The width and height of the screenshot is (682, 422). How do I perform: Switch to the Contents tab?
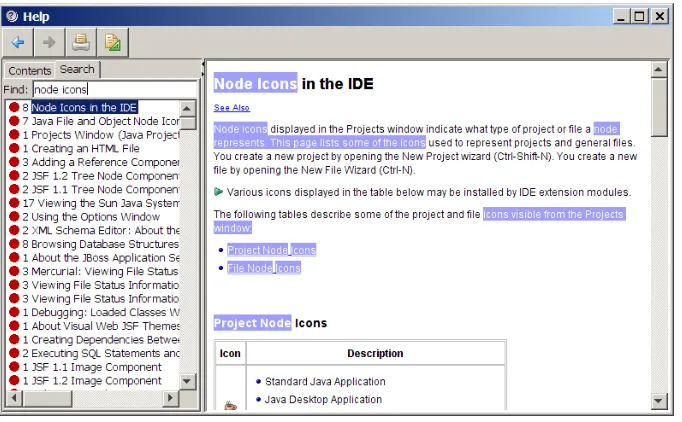(30, 70)
